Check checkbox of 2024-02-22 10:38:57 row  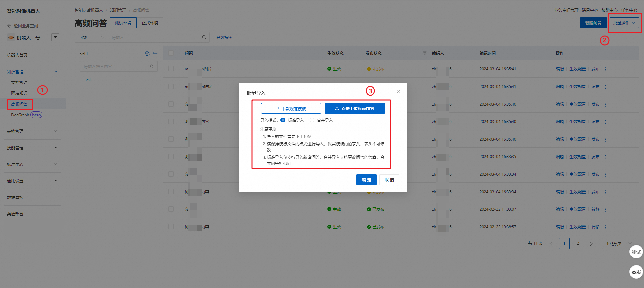171,227
